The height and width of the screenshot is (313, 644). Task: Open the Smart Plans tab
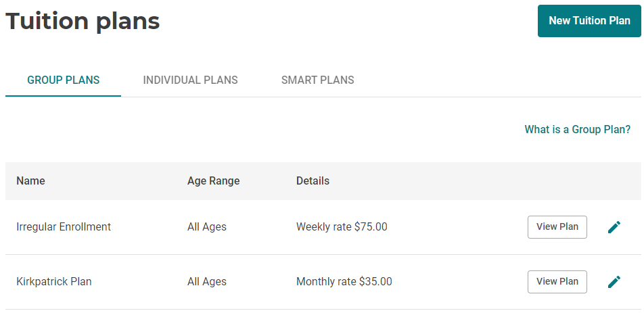tap(317, 80)
